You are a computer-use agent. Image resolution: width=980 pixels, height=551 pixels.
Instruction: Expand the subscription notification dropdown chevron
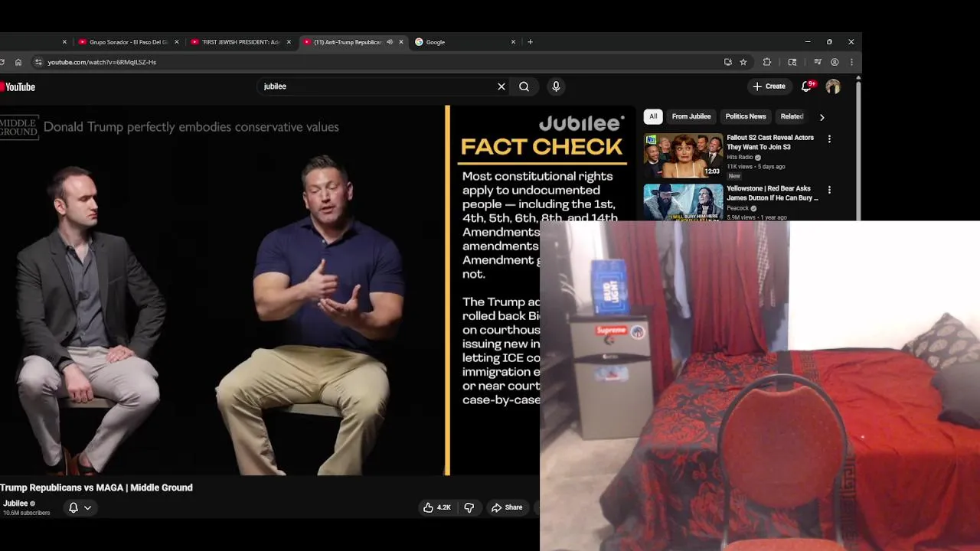coord(87,507)
